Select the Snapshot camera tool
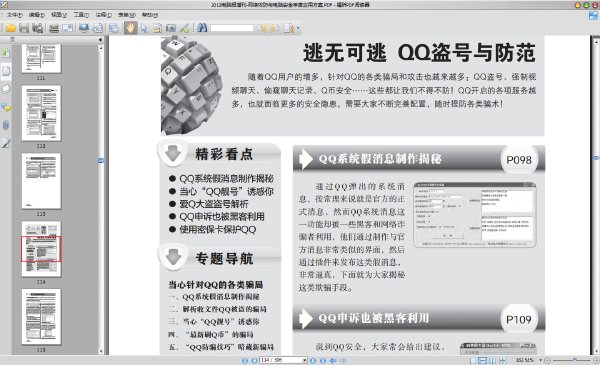Screen dimensions: 600x365 (171, 28)
